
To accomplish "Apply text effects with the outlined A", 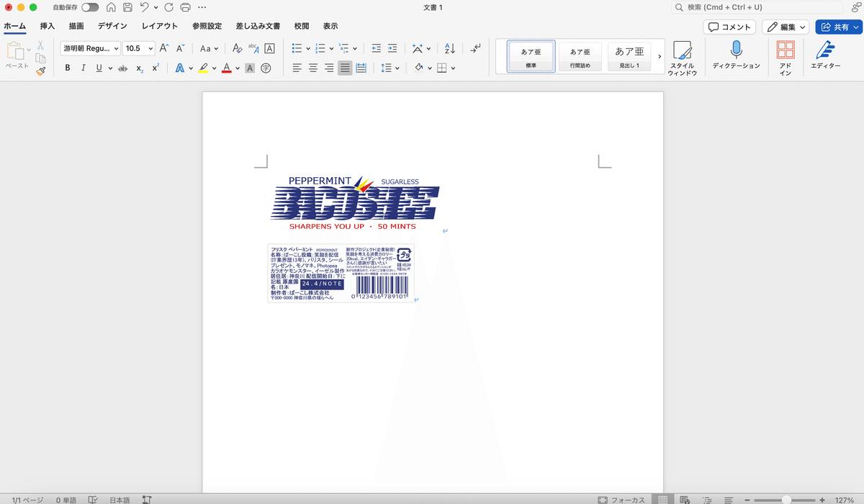I will (180, 68).
